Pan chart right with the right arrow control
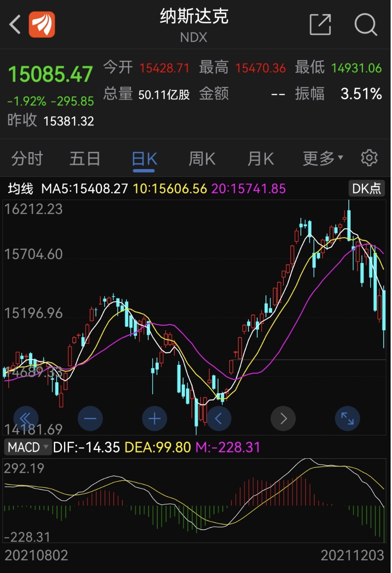This screenshot has width=392, height=573. [x=283, y=418]
